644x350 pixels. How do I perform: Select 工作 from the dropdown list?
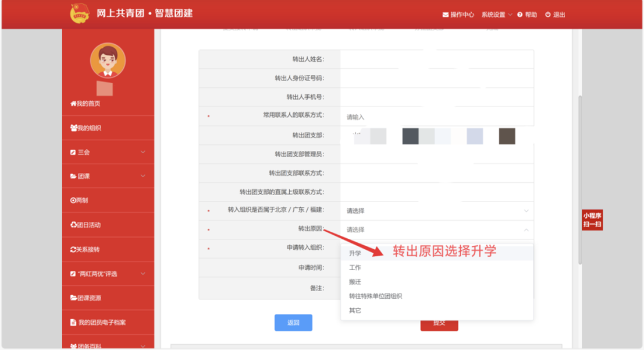click(x=355, y=268)
